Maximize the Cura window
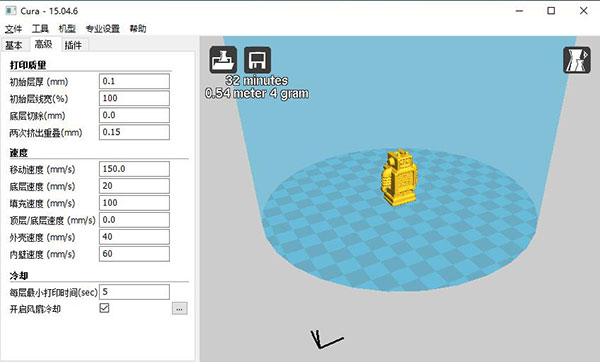This screenshot has height=362, width=600. [551, 11]
